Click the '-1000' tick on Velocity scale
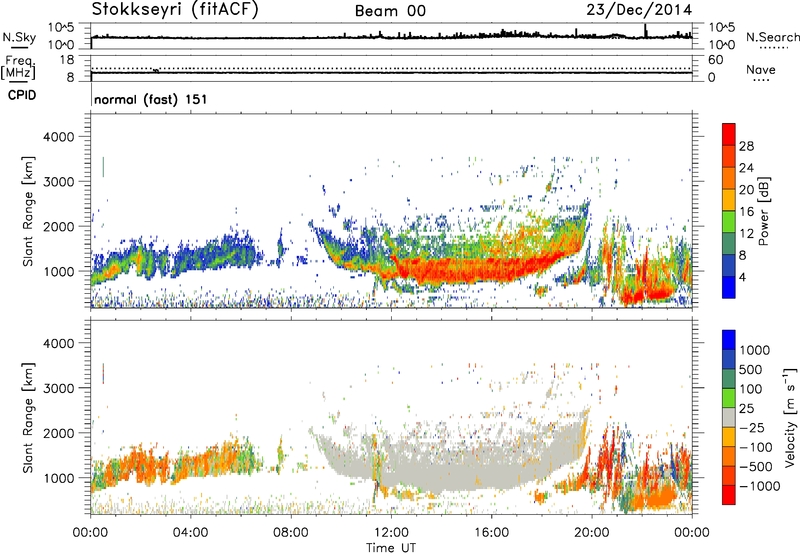The width and height of the screenshot is (800, 554). [x=759, y=486]
